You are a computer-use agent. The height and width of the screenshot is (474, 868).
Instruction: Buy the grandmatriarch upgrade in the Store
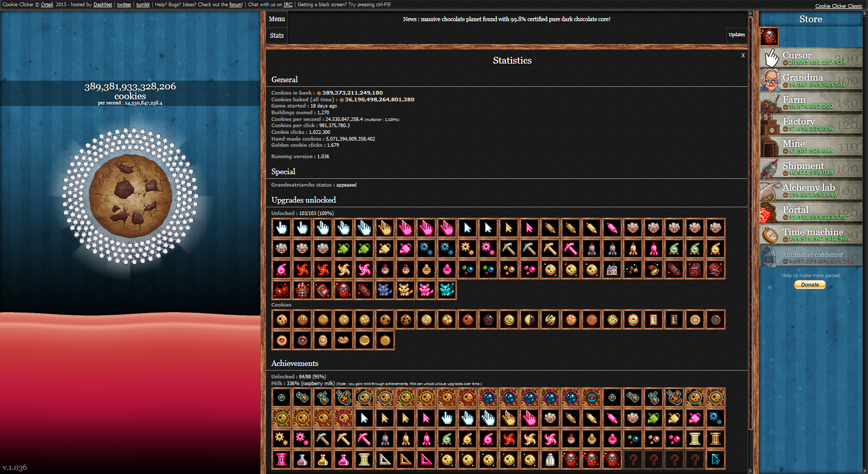(769, 37)
